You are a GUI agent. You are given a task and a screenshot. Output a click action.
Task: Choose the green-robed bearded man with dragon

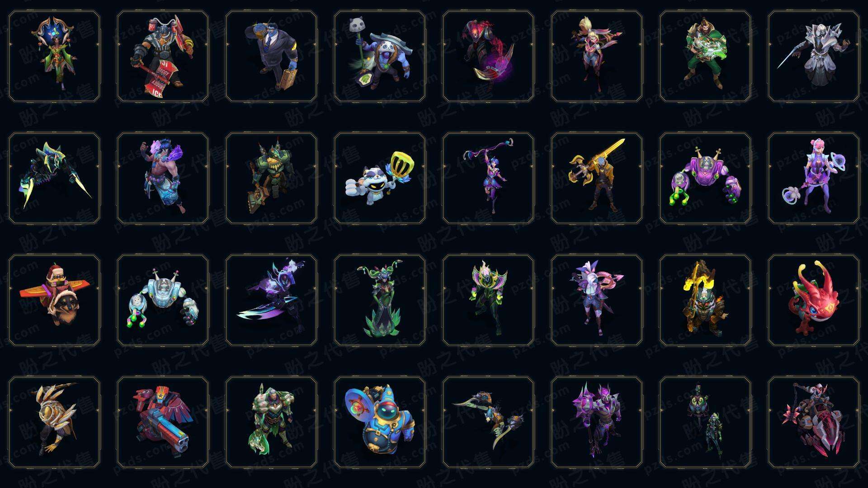tap(705, 56)
